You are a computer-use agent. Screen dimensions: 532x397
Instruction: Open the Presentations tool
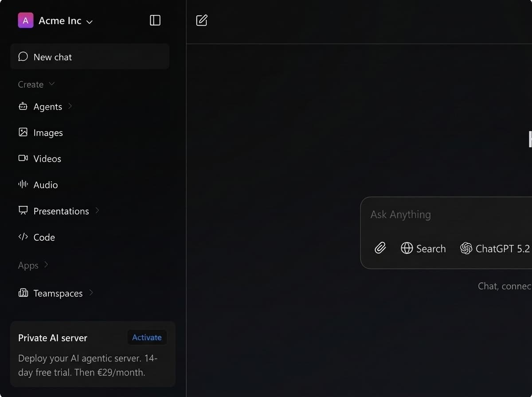(x=61, y=211)
